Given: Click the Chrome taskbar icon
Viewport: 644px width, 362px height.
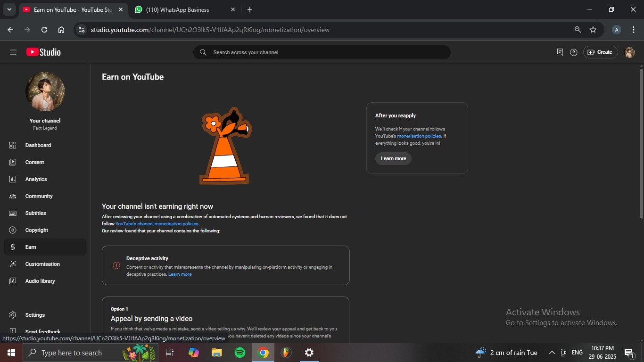Looking at the screenshot, I should click(263, 353).
